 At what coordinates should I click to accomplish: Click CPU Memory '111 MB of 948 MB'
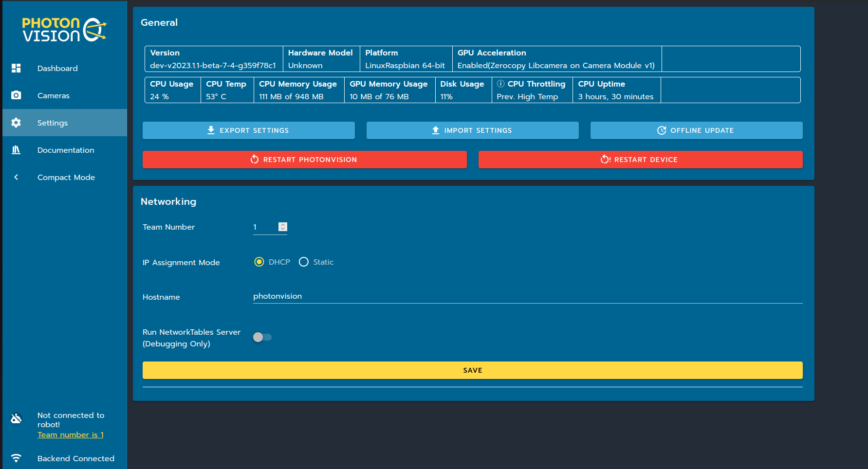coord(291,97)
